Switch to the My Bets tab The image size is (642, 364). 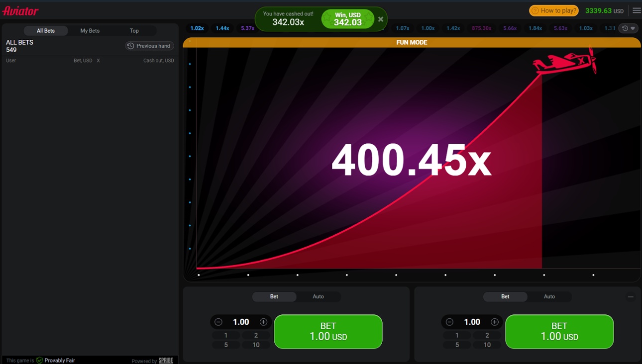[x=90, y=30]
